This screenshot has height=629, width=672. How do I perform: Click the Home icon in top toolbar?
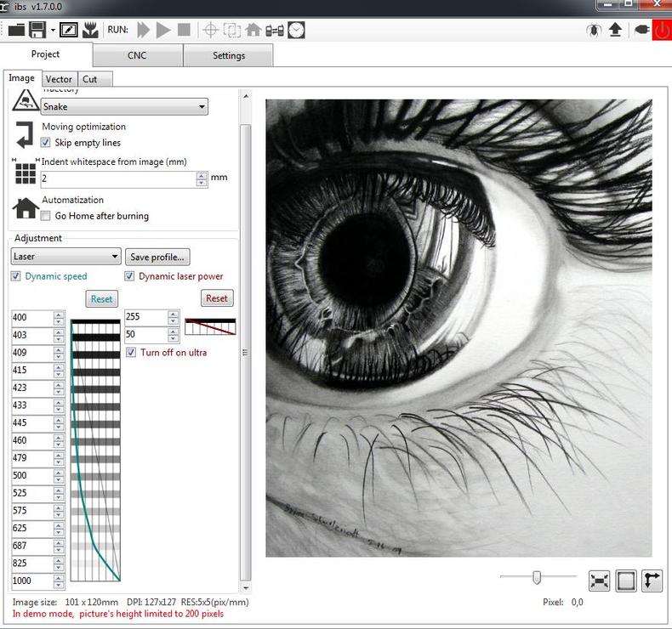pos(253,30)
